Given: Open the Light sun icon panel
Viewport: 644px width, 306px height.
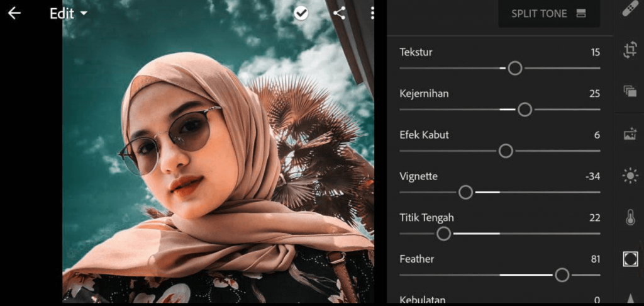Looking at the screenshot, I should pos(630,176).
